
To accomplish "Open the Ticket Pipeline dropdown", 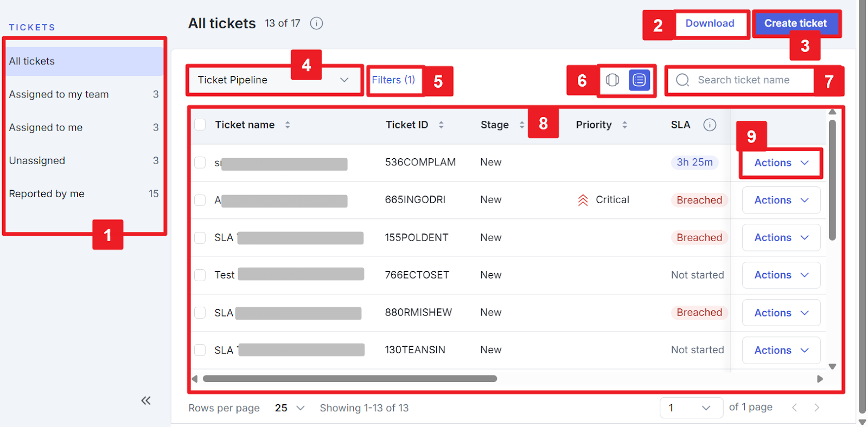I will (274, 80).
